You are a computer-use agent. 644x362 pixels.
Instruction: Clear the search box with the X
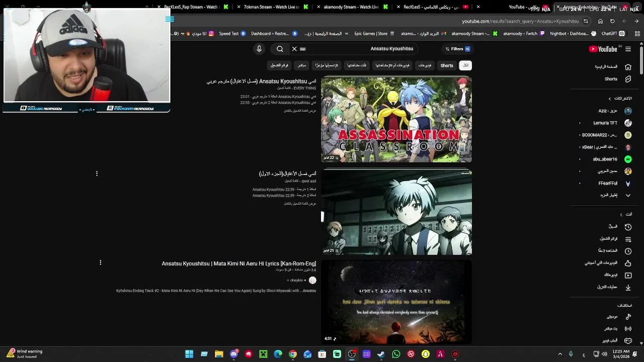click(x=294, y=49)
